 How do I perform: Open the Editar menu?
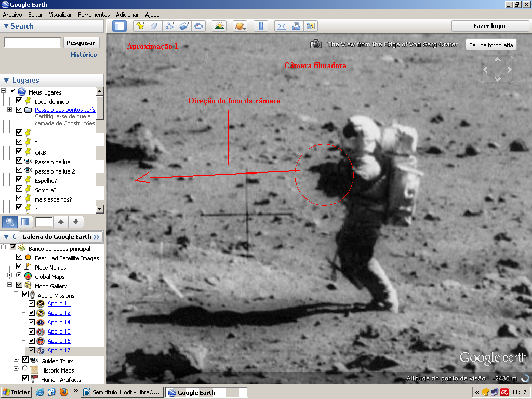[35, 15]
